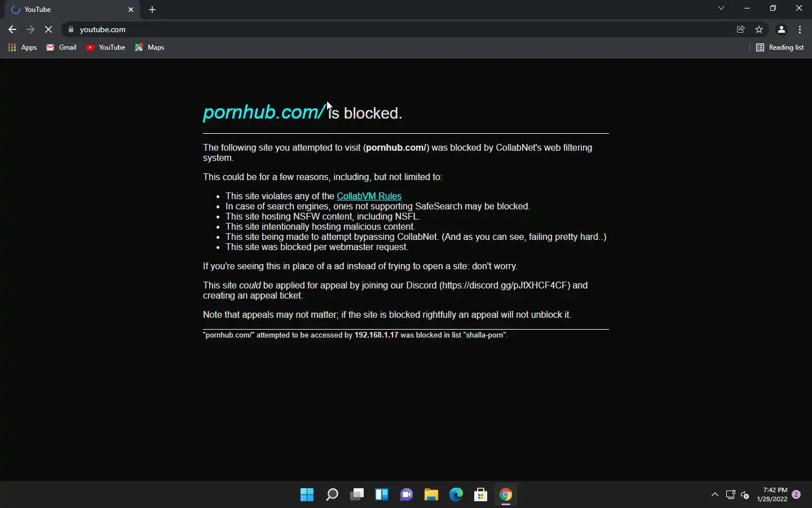Image resolution: width=812 pixels, height=508 pixels.
Task: Expand the tab search dropdown arrow
Action: pyautogui.click(x=721, y=8)
